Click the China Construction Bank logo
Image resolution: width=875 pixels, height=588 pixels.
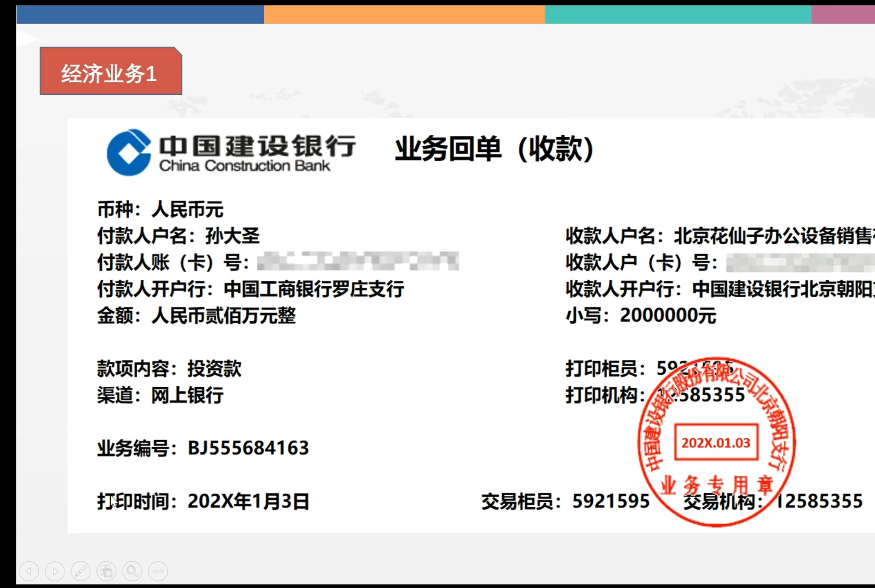[x=231, y=152]
